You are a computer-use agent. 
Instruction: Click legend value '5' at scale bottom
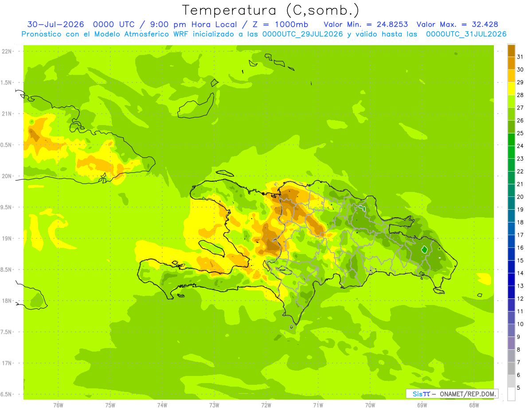(x=519, y=388)
